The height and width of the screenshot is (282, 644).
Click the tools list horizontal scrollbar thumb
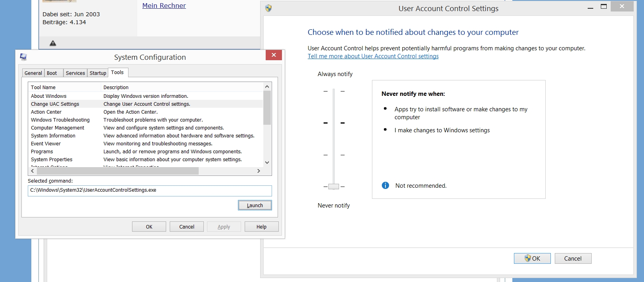118,171
